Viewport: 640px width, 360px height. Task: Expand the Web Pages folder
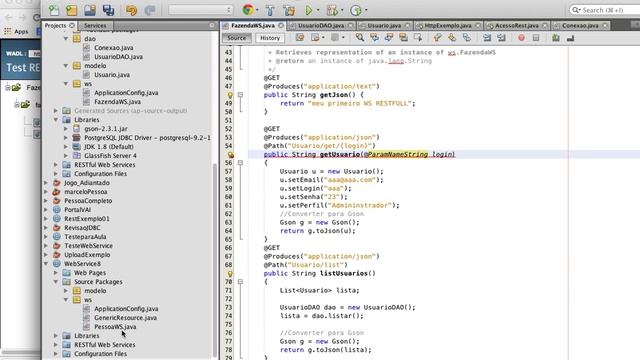point(56,273)
